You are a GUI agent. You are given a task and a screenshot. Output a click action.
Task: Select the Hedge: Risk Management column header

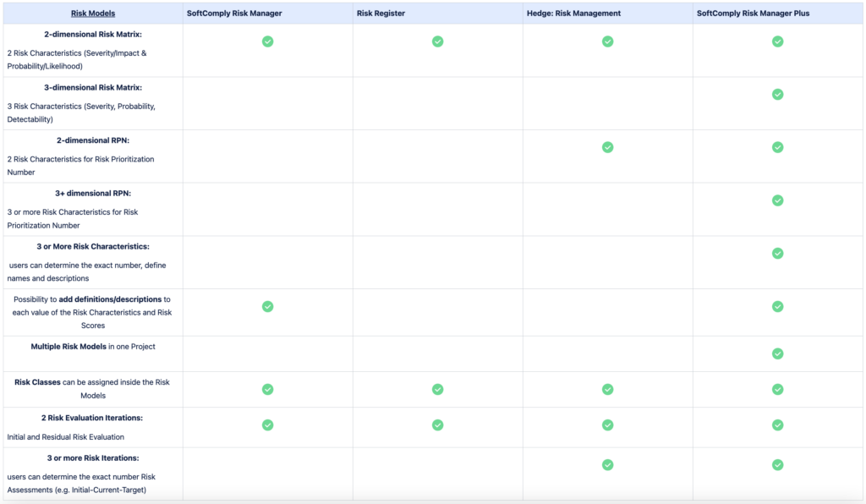[x=574, y=13]
